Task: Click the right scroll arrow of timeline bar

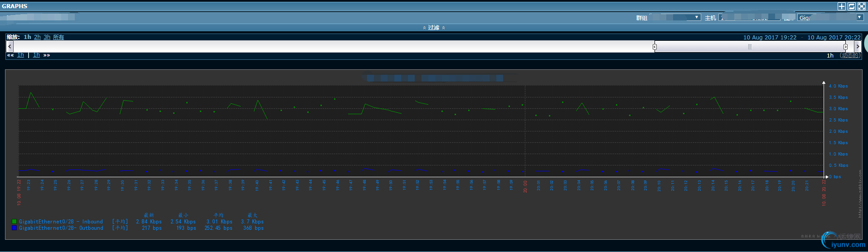Action: tap(857, 46)
